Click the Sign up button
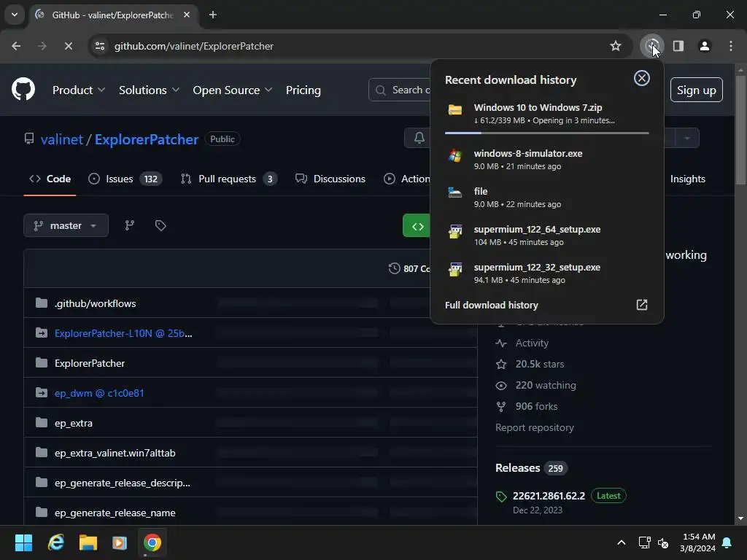Screen dimensions: 747x560 click(697, 90)
